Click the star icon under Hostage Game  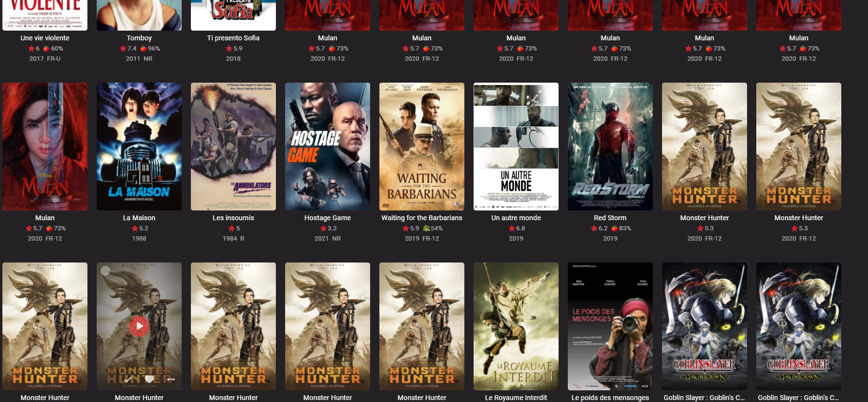(323, 228)
